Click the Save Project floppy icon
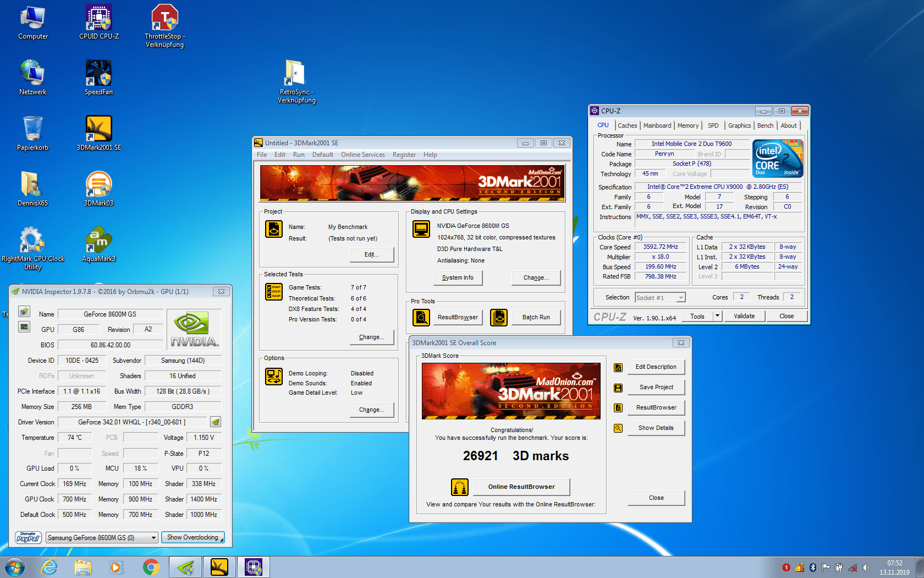Screen dimensions: 924x578 618,388
